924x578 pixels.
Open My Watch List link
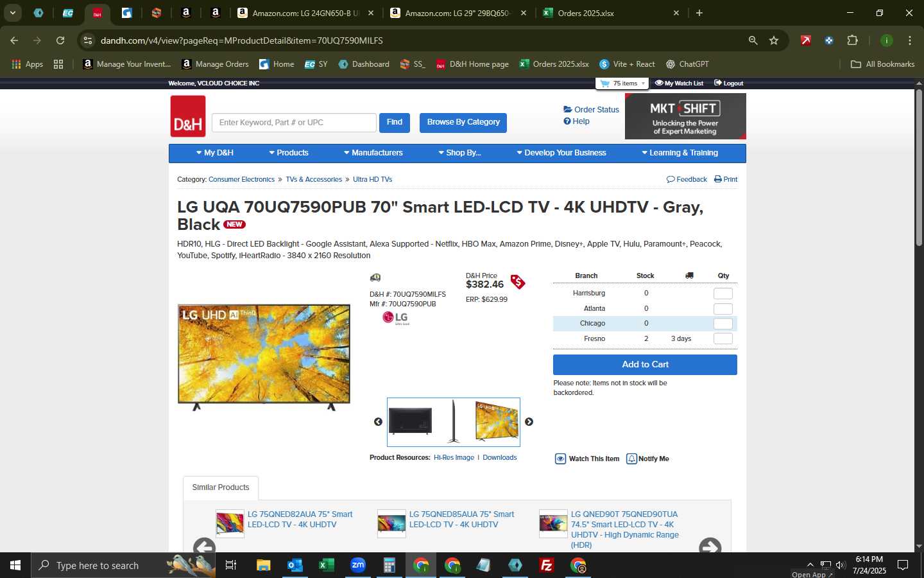click(x=679, y=83)
